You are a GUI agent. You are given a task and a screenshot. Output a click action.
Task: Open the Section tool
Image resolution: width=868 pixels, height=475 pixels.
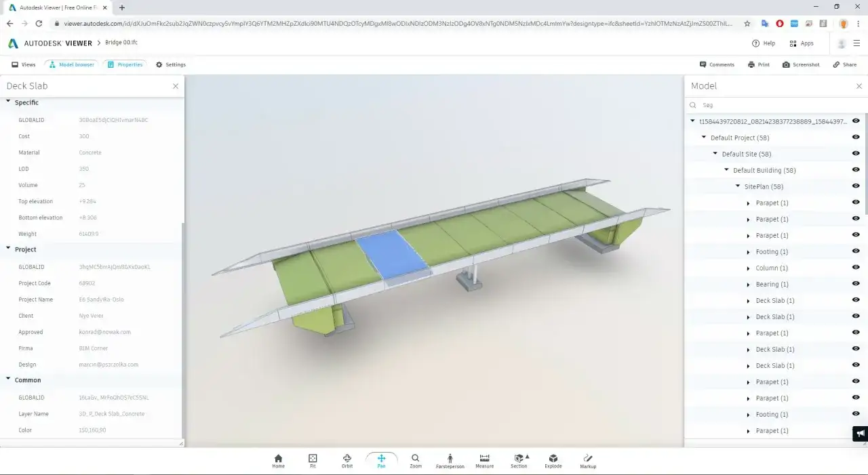519,461
